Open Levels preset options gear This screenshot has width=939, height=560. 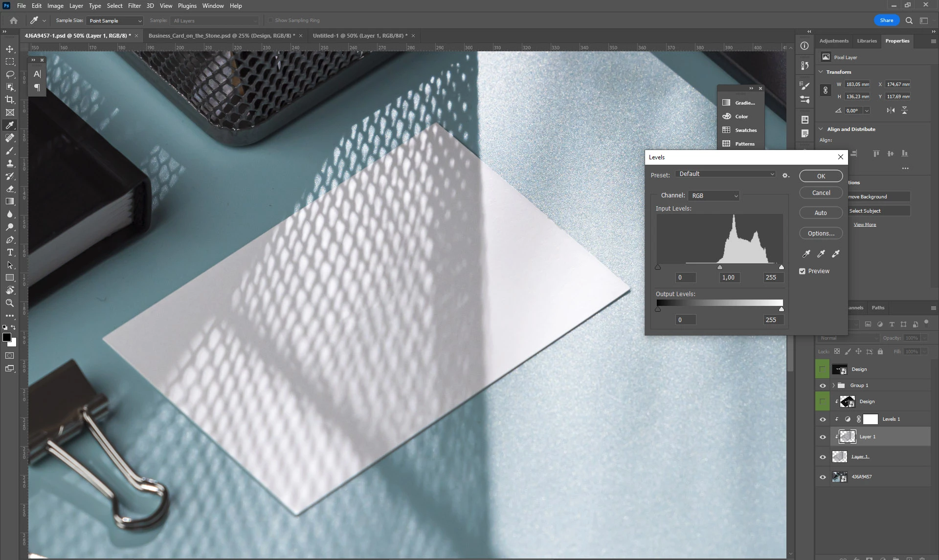(x=785, y=175)
